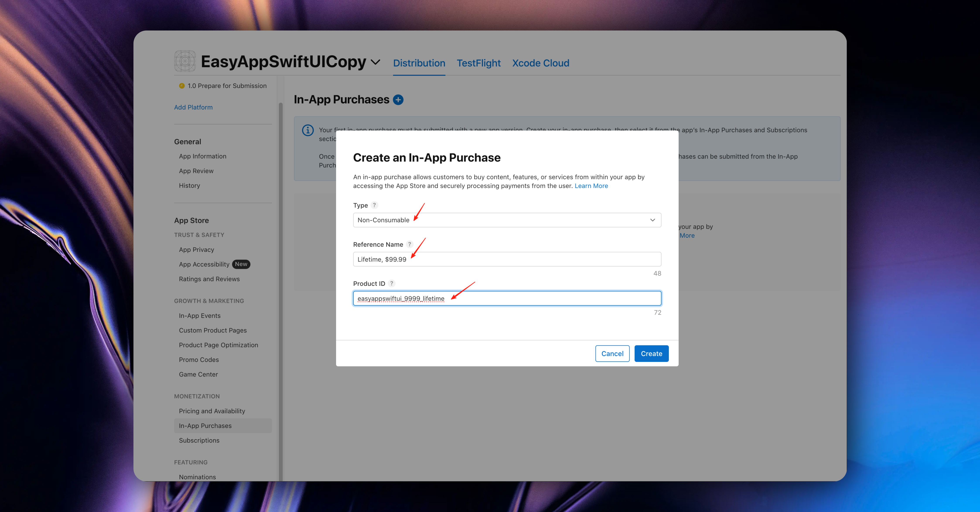Expand the app name chevron dropdown
980x512 pixels.
376,62
